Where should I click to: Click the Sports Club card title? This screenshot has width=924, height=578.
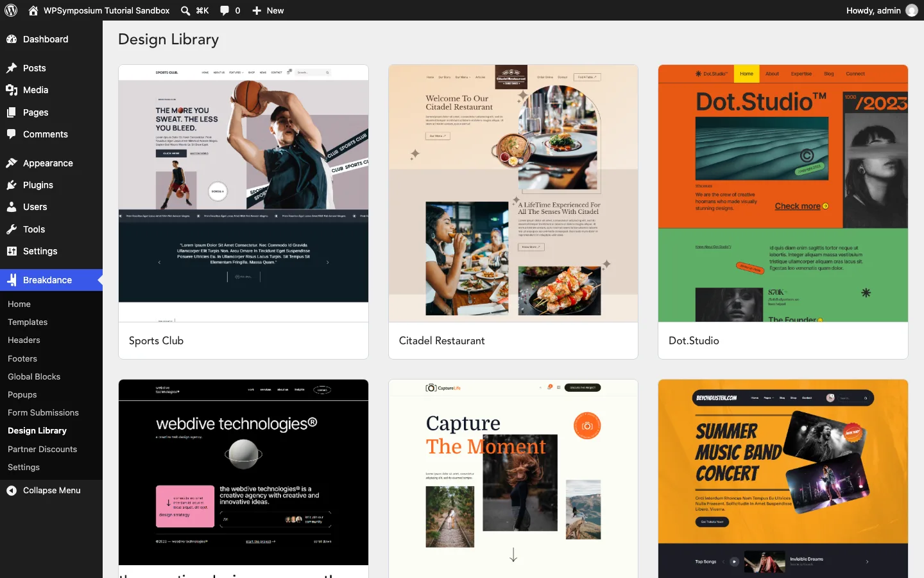[156, 341]
